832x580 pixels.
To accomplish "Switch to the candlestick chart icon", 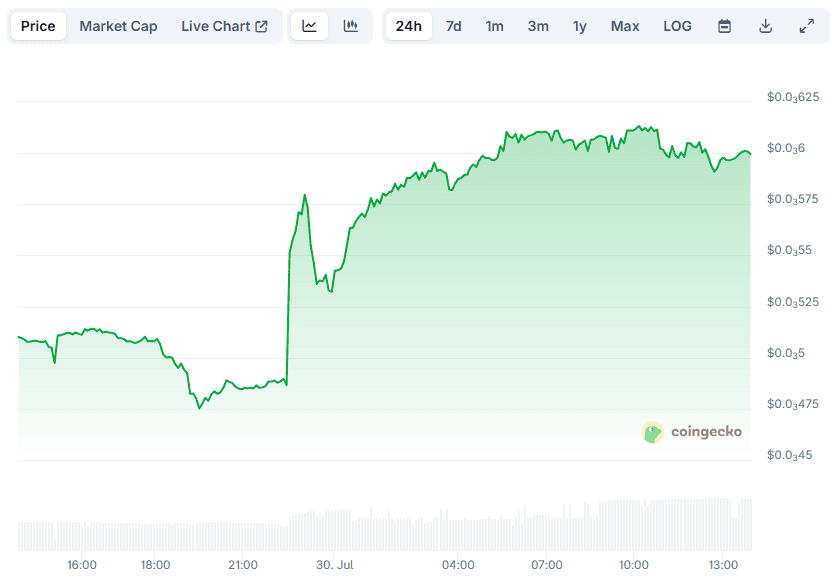I will [350, 26].
